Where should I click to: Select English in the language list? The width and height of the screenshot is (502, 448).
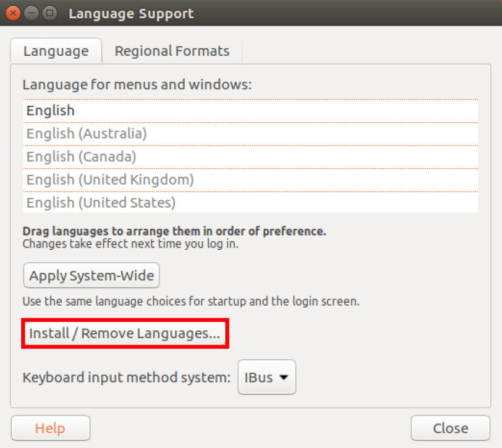click(51, 111)
